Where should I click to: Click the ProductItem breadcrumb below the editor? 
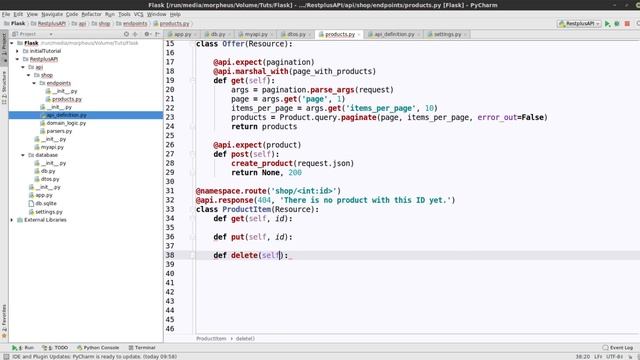coord(211,339)
